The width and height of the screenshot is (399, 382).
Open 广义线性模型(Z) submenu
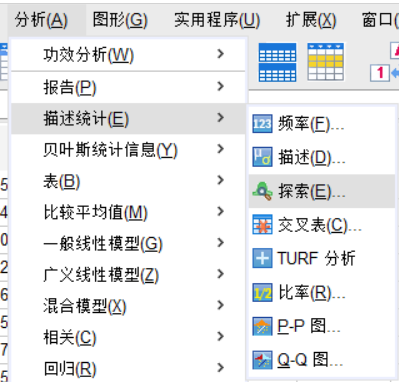128,275
